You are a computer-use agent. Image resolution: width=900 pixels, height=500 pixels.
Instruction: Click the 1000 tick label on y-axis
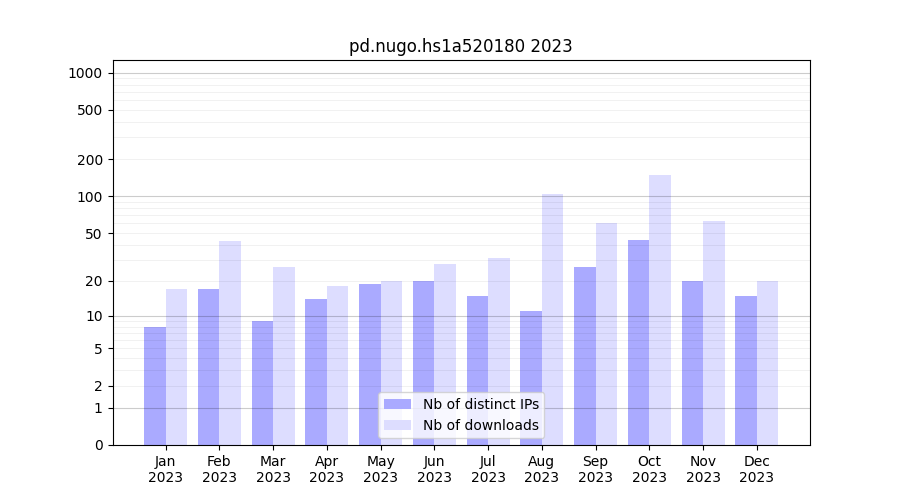[x=85, y=73]
